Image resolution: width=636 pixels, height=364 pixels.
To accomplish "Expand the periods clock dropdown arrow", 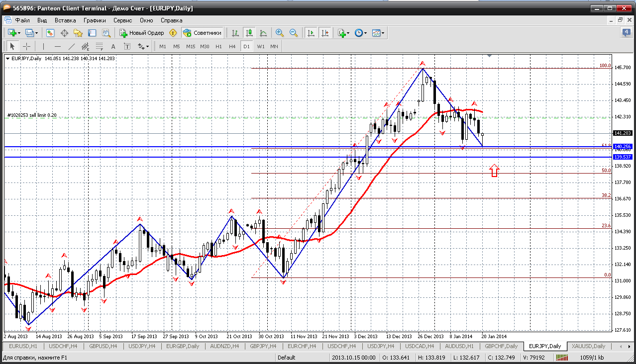I will point(366,33).
